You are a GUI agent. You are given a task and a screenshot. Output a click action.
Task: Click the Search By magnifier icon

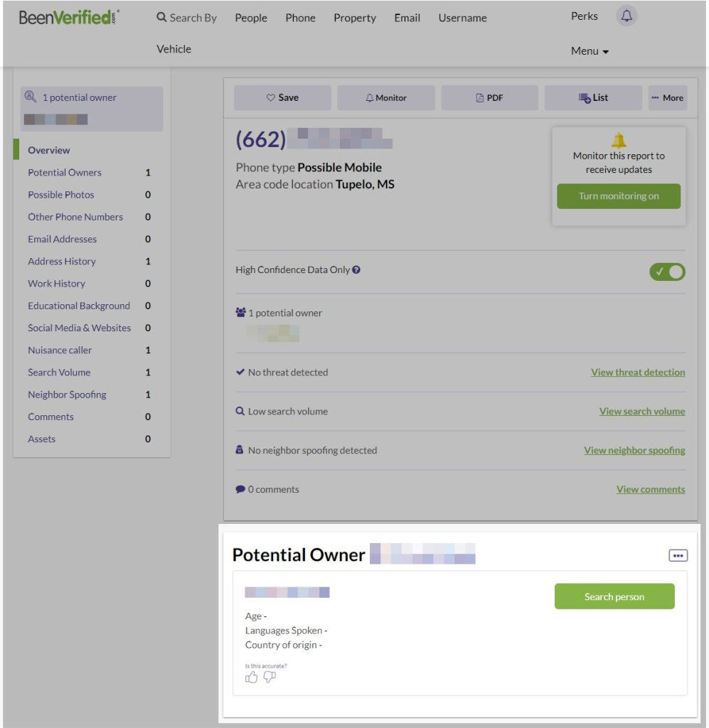point(161,17)
